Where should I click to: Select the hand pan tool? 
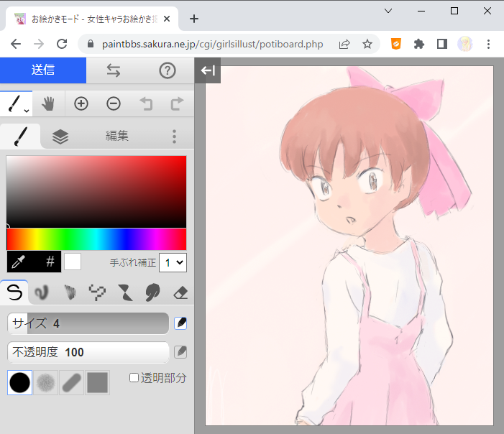click(48, 103)
